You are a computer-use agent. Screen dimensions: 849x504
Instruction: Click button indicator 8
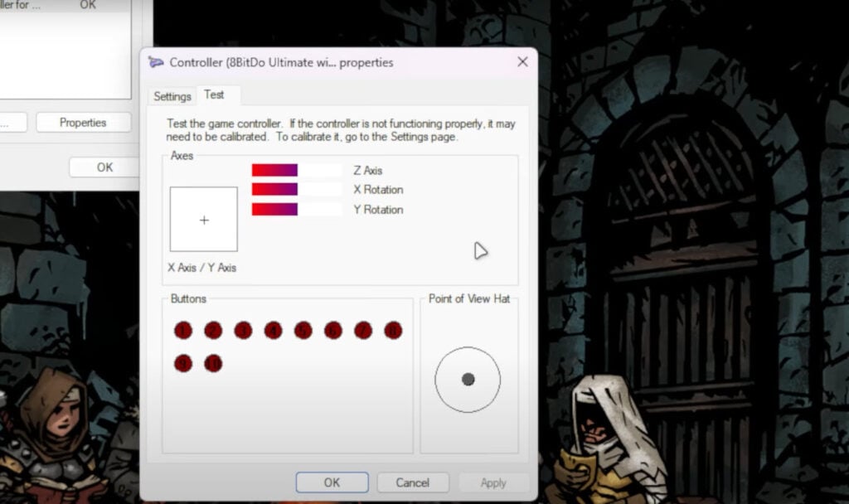click(x=393, y=331)
